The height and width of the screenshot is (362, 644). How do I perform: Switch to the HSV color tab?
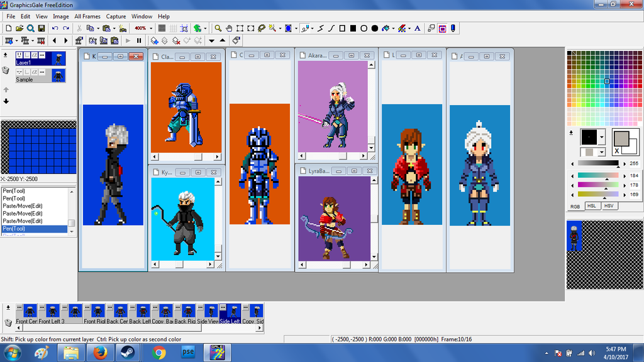coord(608,206)
